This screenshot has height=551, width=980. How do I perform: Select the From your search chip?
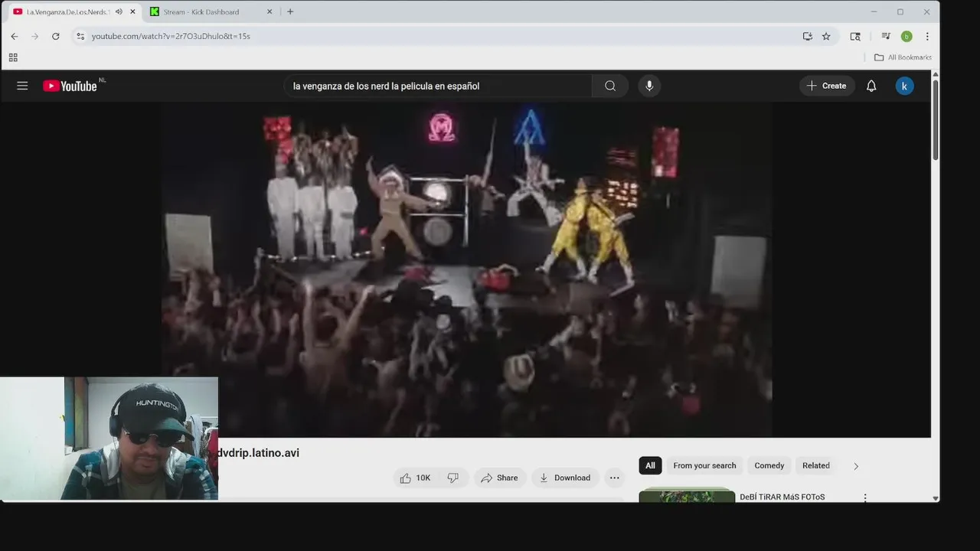[x=704, y=465]
